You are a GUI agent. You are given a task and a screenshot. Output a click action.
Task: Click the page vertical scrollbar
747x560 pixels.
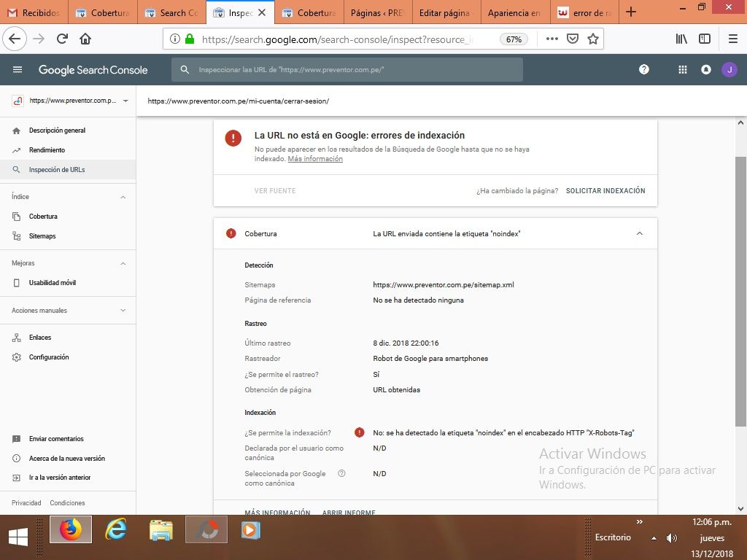pos(740,292)
